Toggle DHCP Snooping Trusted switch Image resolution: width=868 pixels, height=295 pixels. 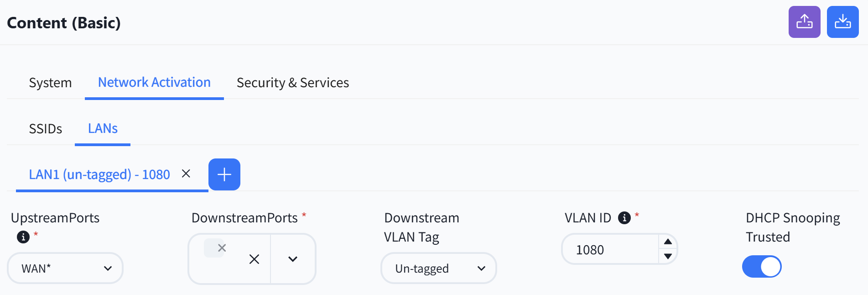click(762, 267)
